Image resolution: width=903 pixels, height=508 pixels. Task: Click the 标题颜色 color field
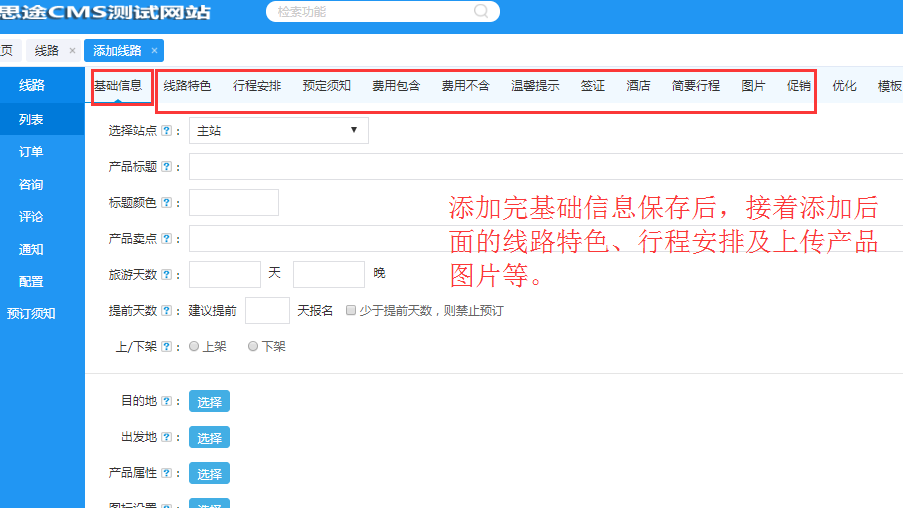pos(234,203)
